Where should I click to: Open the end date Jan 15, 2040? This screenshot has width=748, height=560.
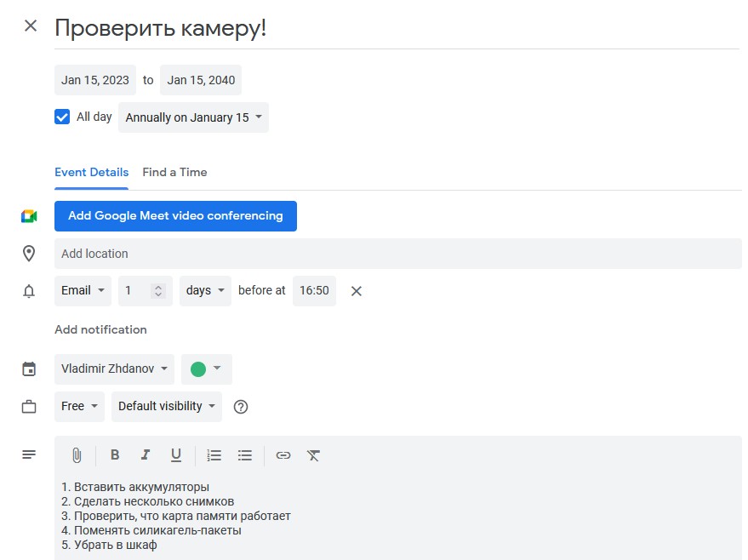tap(201, 80)
